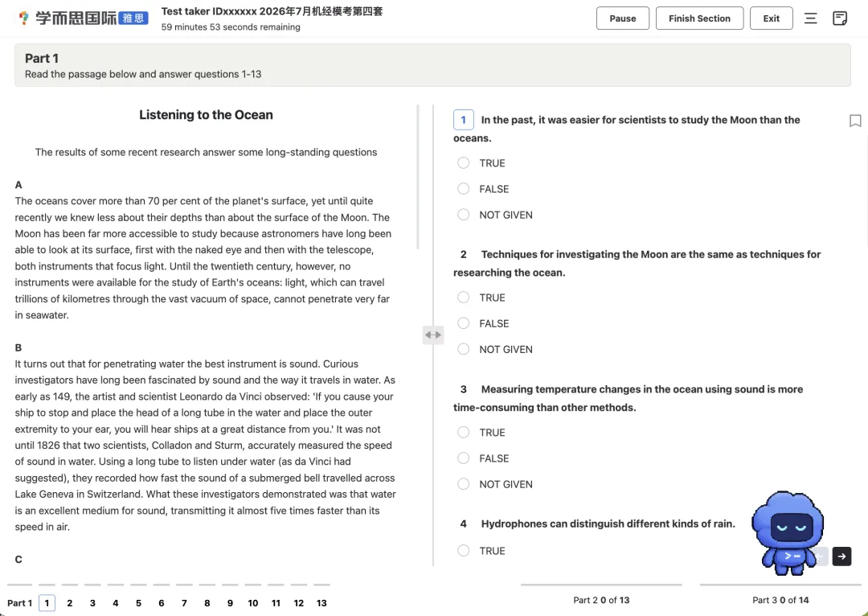868x616 pixels.
Task: Select TRUE for question 2
Action: coord(464,298)
